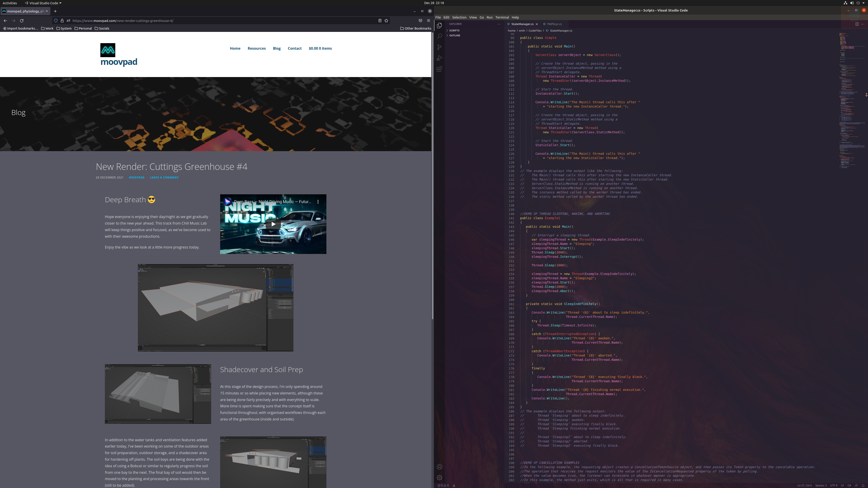Click Blog link in moovpad navigation
Screen dimensions: 868x488
pos(277,48)
